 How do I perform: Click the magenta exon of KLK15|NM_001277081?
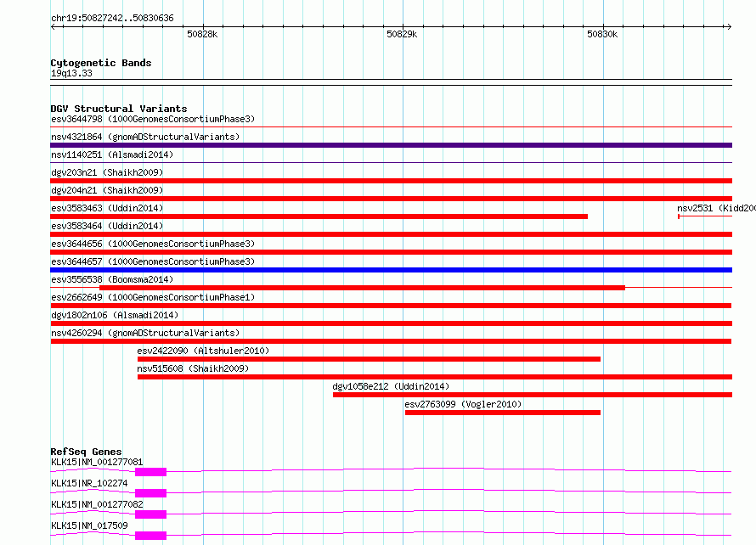151,472
